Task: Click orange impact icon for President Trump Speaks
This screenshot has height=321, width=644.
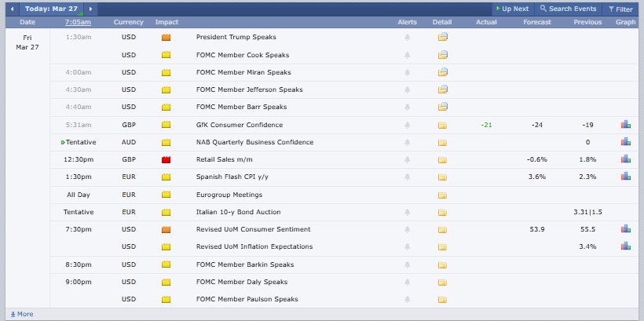Action: (x=166, y=38)
